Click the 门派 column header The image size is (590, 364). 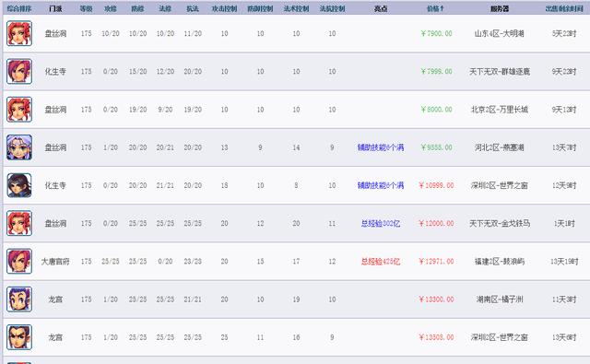55,8
